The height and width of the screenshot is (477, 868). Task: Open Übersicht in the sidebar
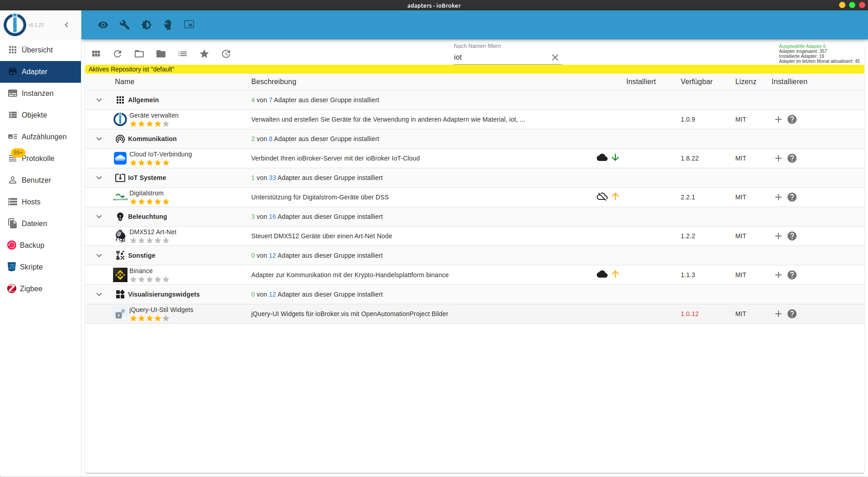tap(41, 50)
